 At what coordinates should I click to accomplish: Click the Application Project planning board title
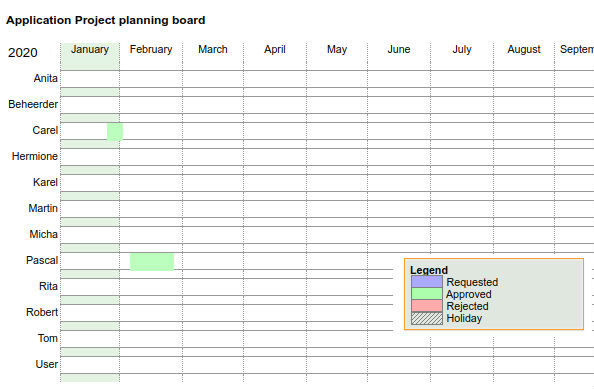point(106,20)
